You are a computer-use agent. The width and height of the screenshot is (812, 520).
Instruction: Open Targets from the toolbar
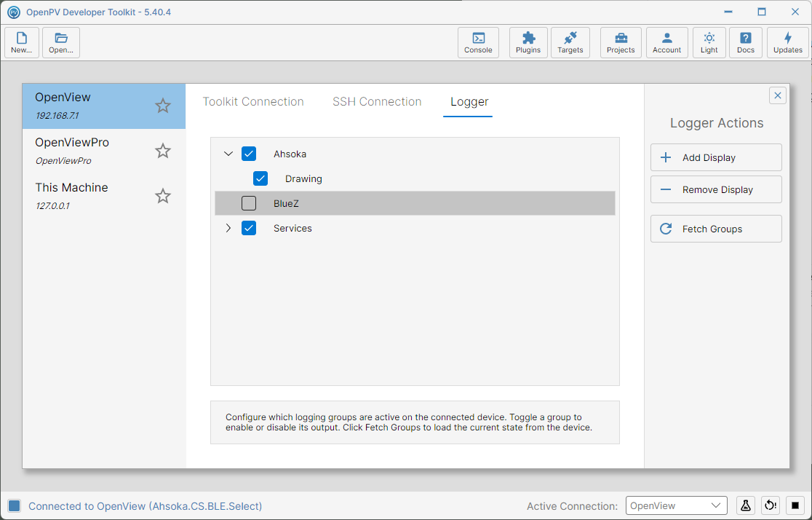[x=570, y=42]
